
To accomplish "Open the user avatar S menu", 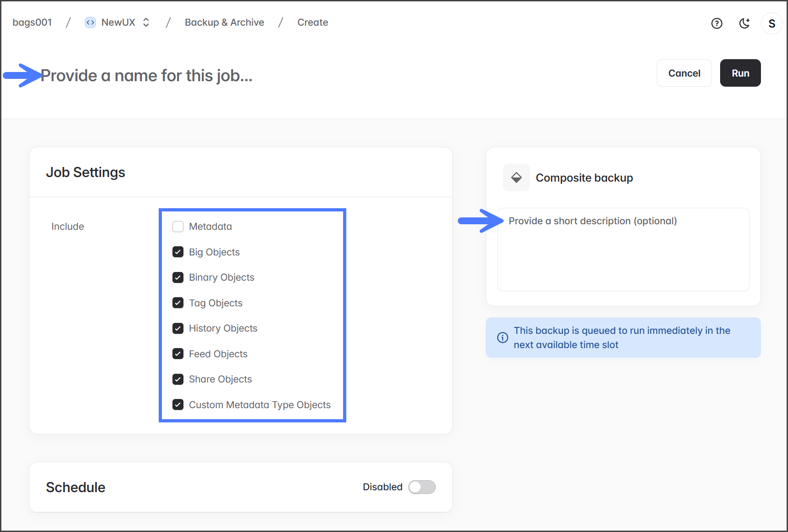I will 771,23.
